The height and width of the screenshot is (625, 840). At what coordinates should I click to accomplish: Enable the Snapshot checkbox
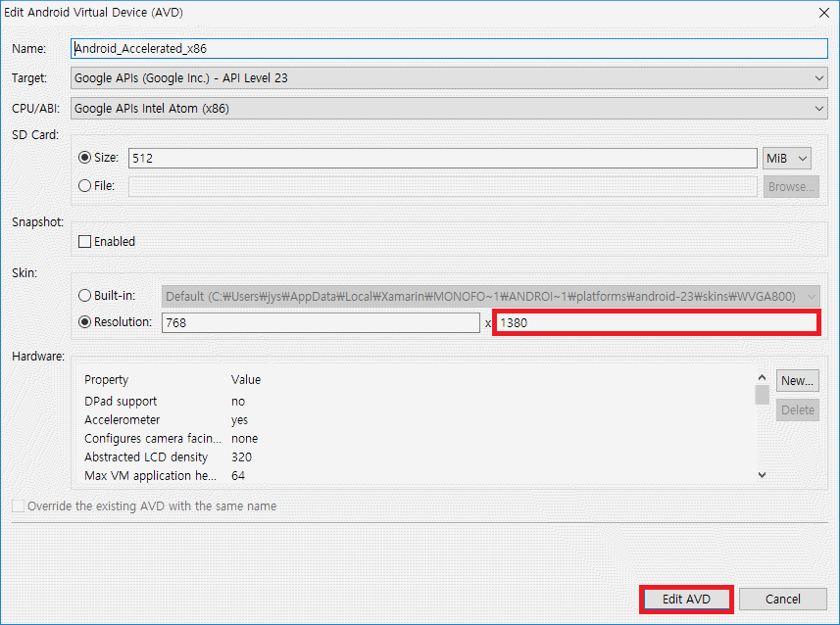(x=84, y=242)
